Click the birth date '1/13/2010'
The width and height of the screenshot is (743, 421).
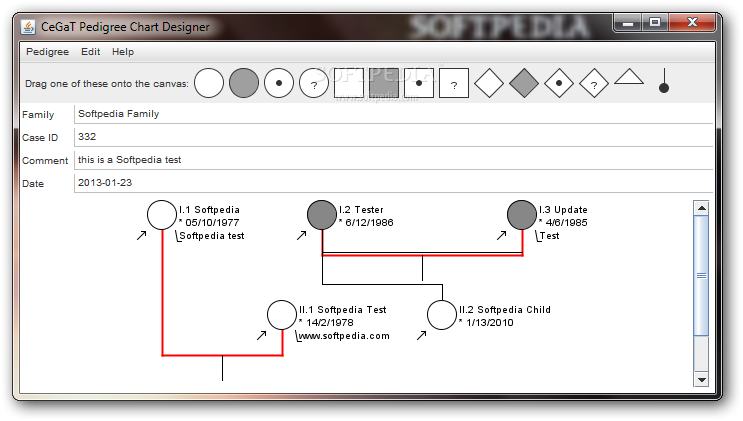(489, 322)
